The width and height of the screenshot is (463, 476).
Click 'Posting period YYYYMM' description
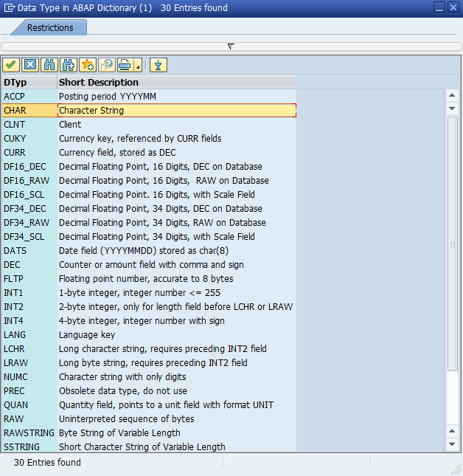click(x=177, y=97)
